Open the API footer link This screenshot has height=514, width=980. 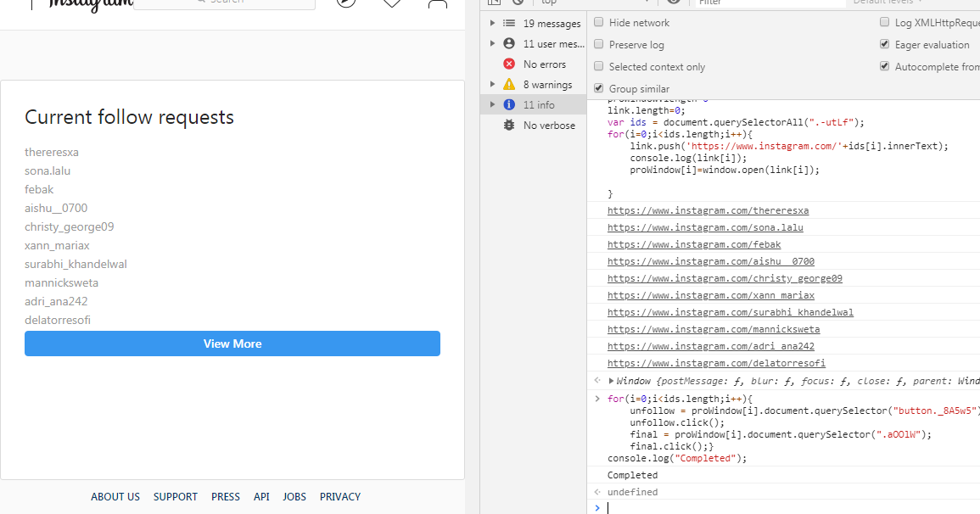[261, 496]
